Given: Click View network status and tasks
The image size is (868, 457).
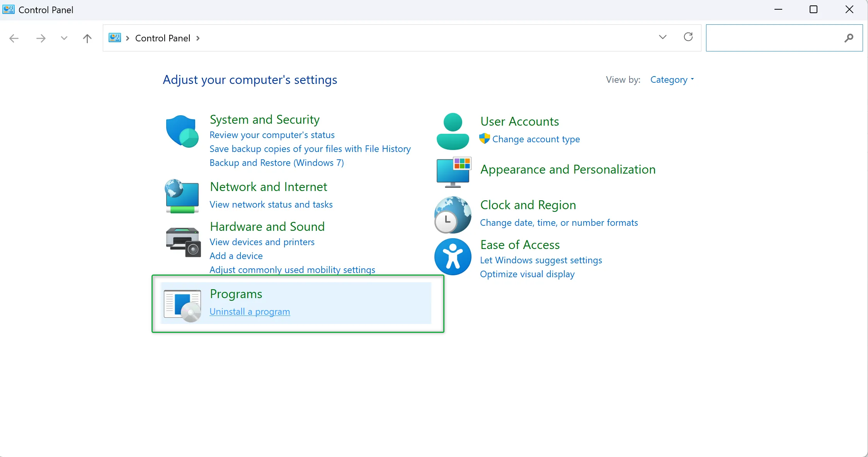Looking at the screenshot, I should tap(271, 205).
